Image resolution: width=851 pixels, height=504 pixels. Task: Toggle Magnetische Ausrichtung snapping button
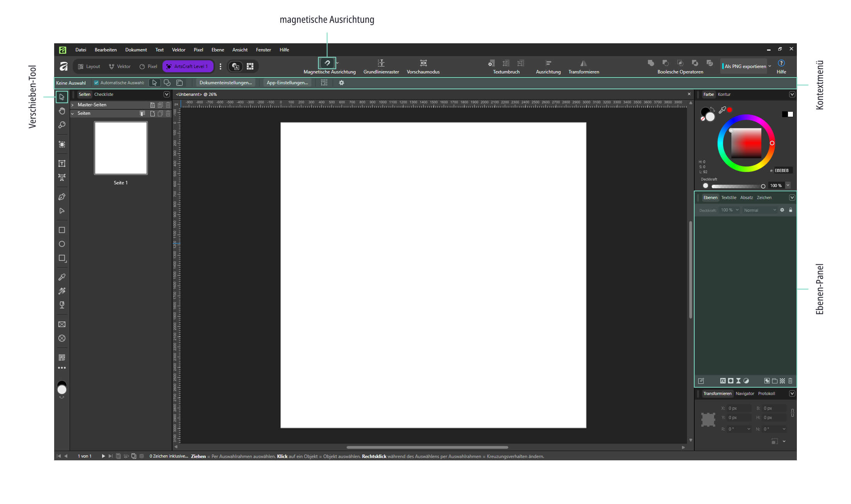pos(327,63)
